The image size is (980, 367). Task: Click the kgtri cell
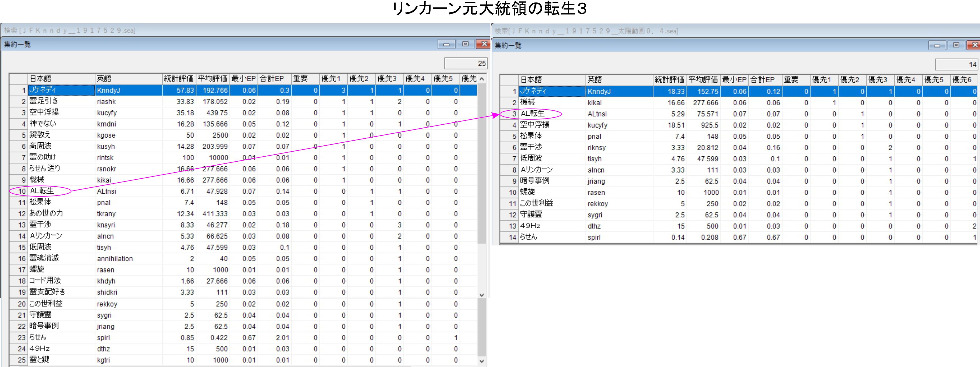[x=129, y=360]
